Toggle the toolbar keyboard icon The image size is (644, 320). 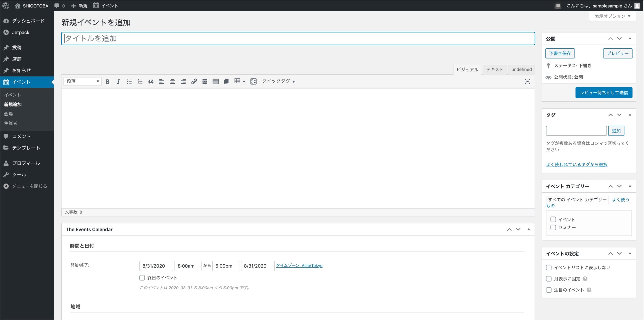pos(216,81)
